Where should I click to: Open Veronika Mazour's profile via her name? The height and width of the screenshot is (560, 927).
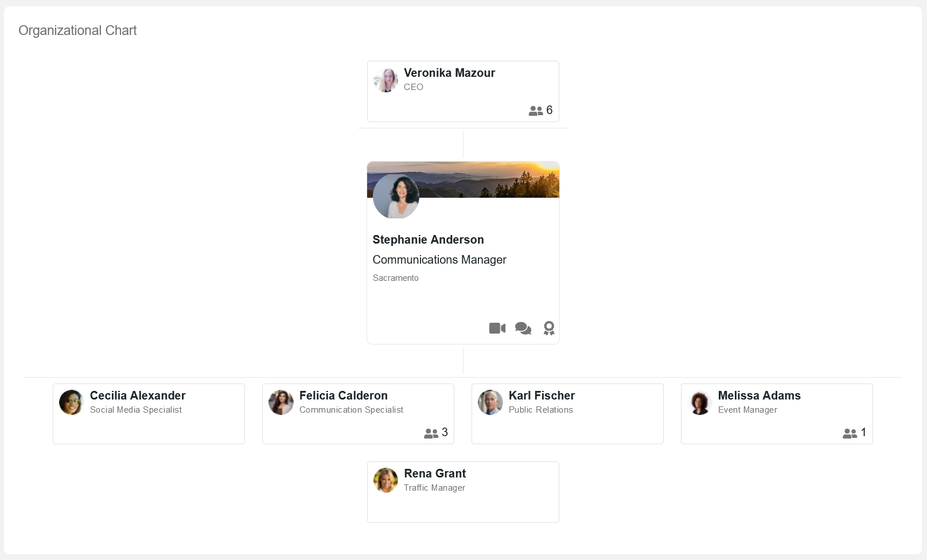coord(449,73)
